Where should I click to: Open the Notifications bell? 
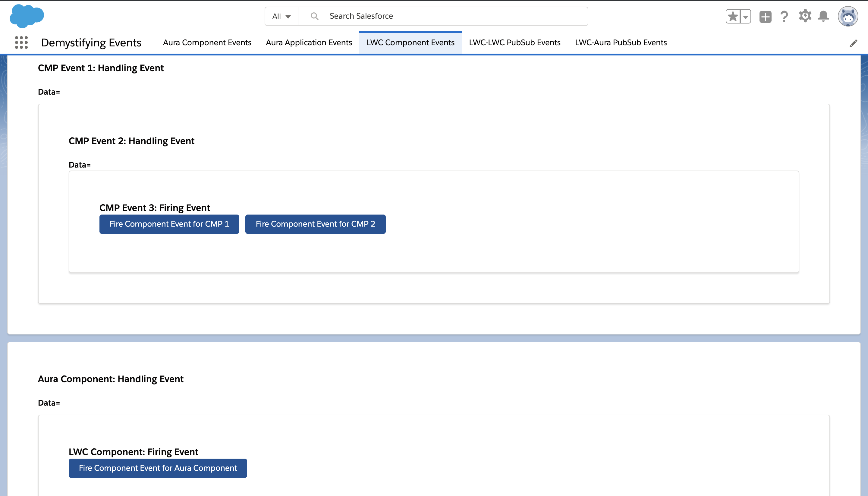point(823,16)
